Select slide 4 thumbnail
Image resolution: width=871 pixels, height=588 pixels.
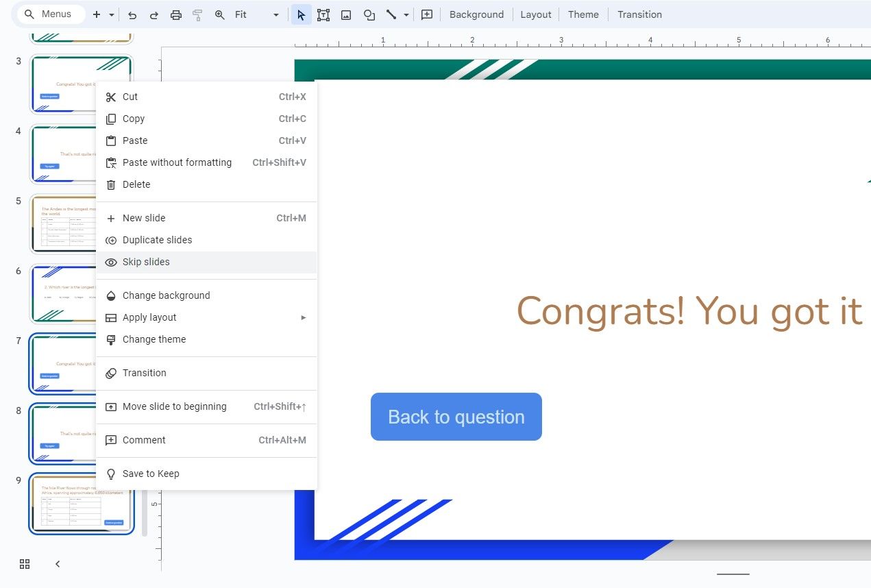click(x=63, y=154)
